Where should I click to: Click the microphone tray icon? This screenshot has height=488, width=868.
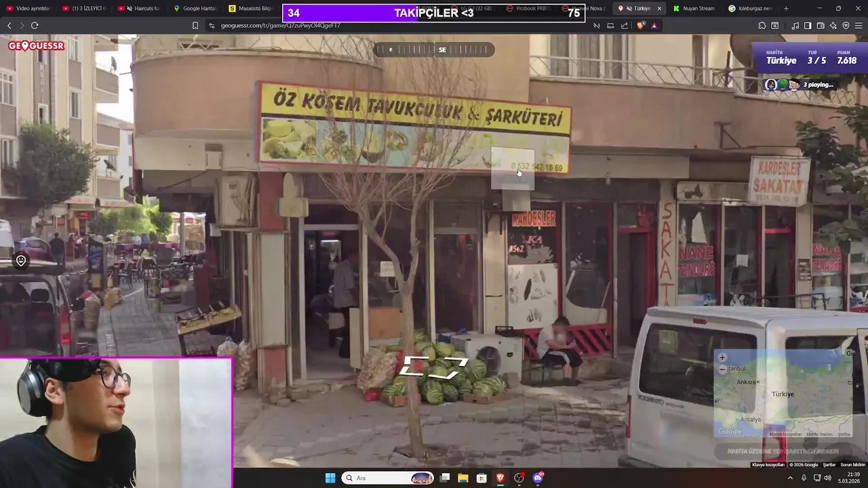pos(804,478)
